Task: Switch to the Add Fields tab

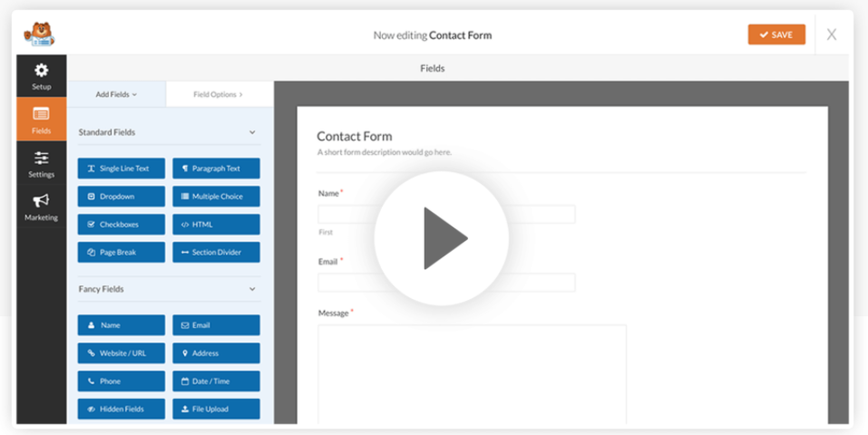Action: (116, 94)
